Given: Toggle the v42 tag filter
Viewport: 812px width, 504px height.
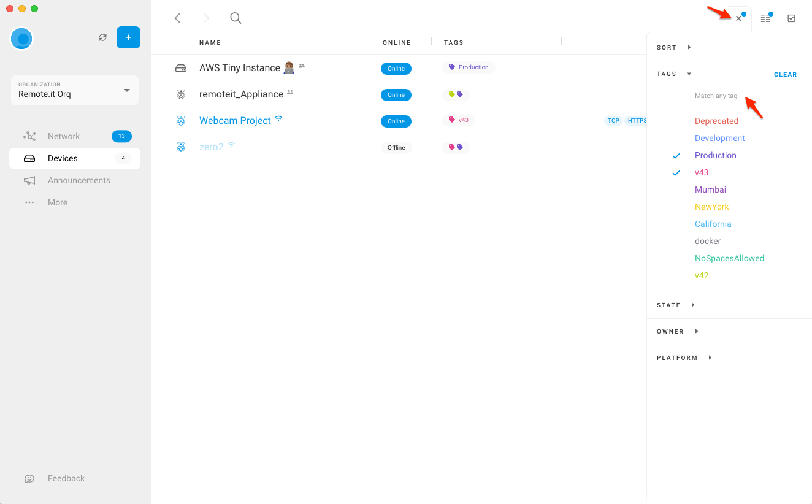Looking at the screenshot, I should click(702, 275).
